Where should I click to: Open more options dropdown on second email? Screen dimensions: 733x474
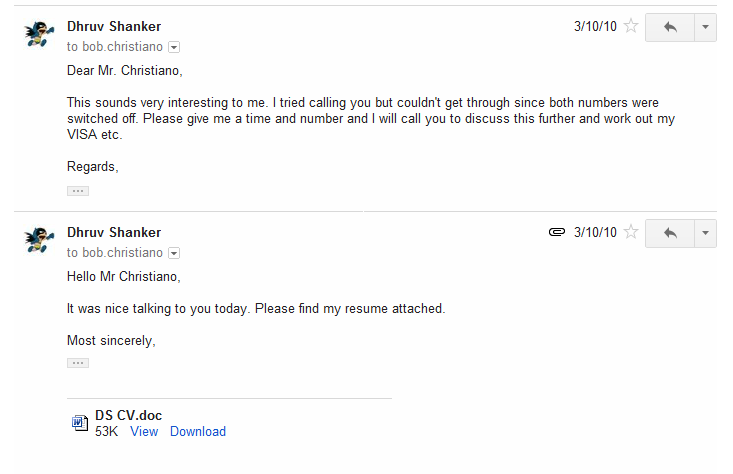click(x=705, y=233)
